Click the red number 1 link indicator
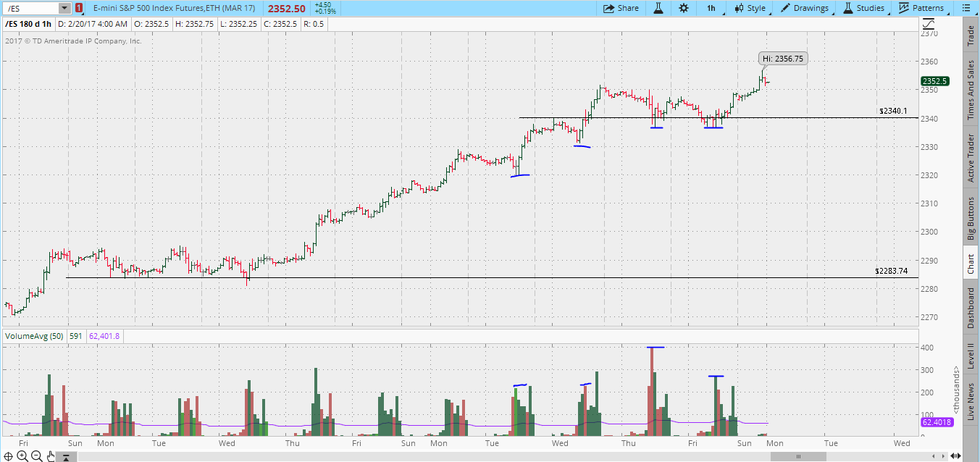Screen dimensions: 980x462 [x=79, y=8]
